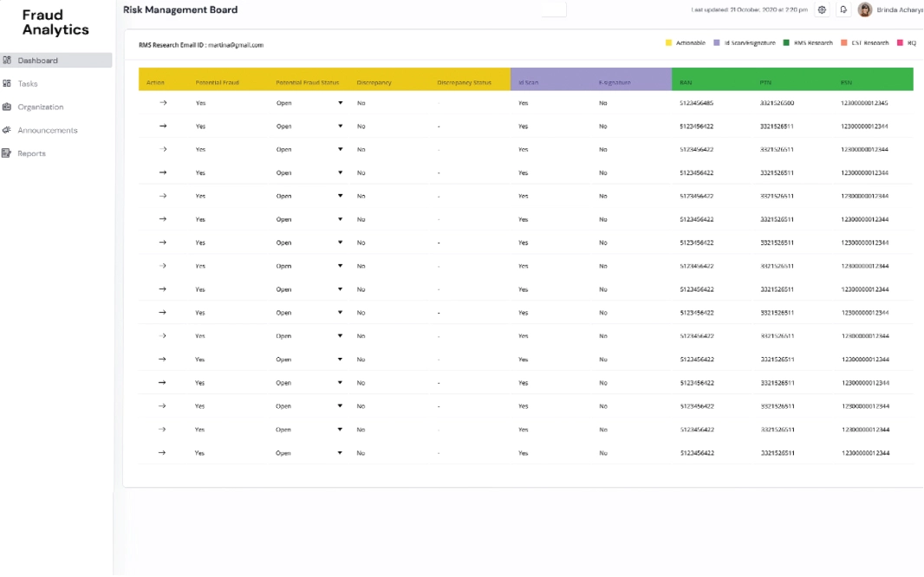Click the action arrow in last table row
Screen dimensions: 924x577
(x=162, y=453)
